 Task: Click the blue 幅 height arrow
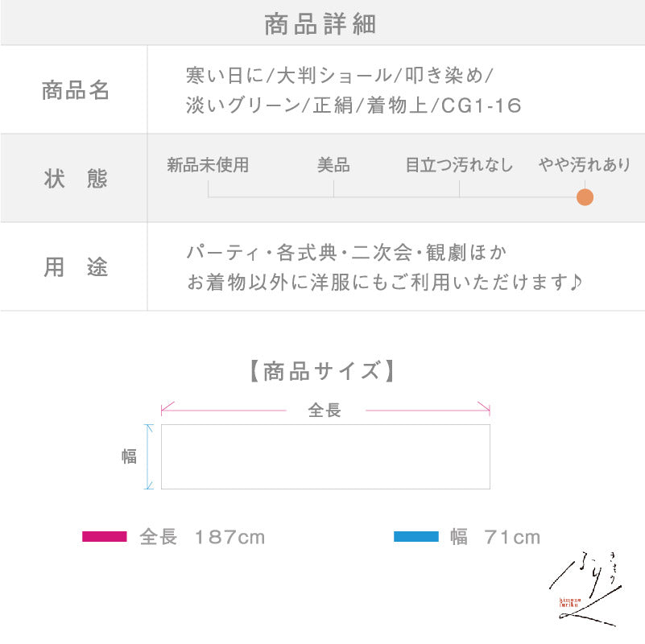[148, 456]
